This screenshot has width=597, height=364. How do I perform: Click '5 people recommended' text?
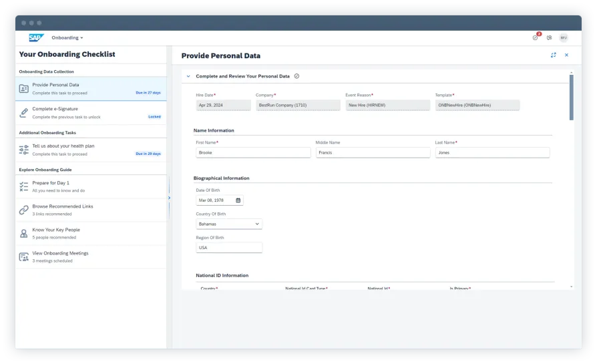coord(54,238)
